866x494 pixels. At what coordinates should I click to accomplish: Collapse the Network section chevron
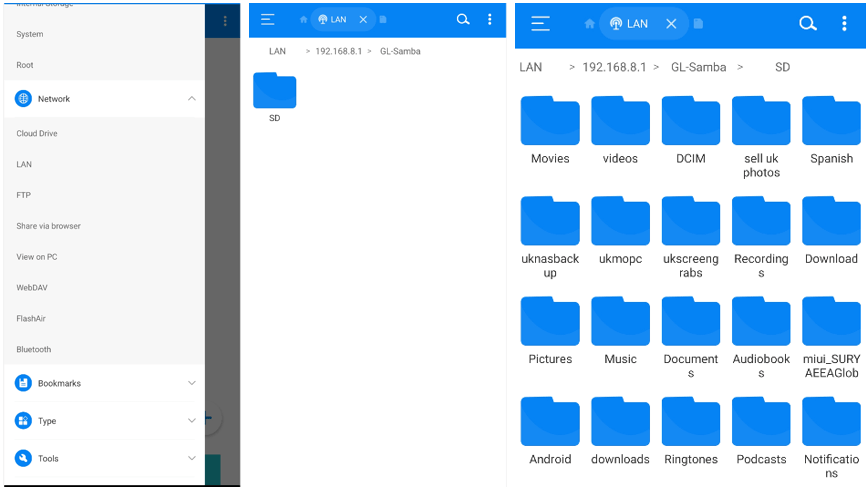coord(192,99)
